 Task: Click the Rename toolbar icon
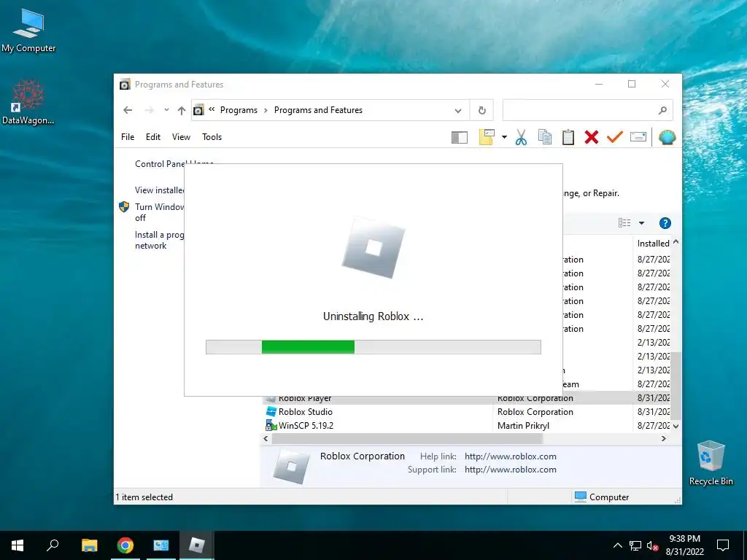tap(638, 137)
